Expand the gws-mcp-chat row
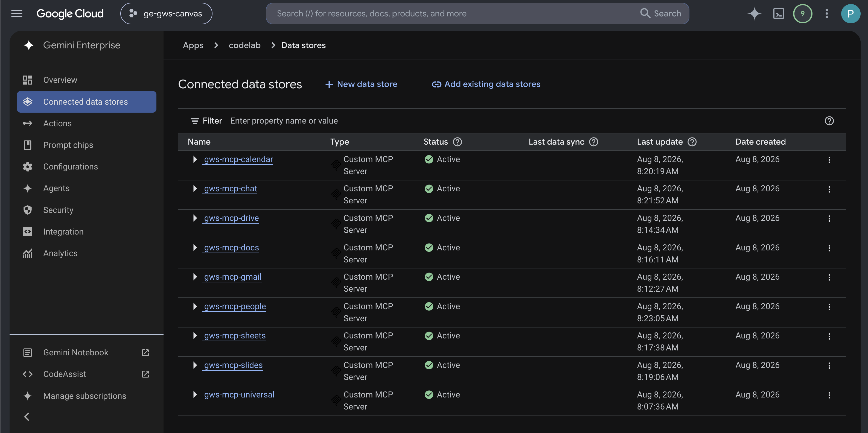Image resolution: width=868 pixels, height=433 pixels. pos(195,189)
